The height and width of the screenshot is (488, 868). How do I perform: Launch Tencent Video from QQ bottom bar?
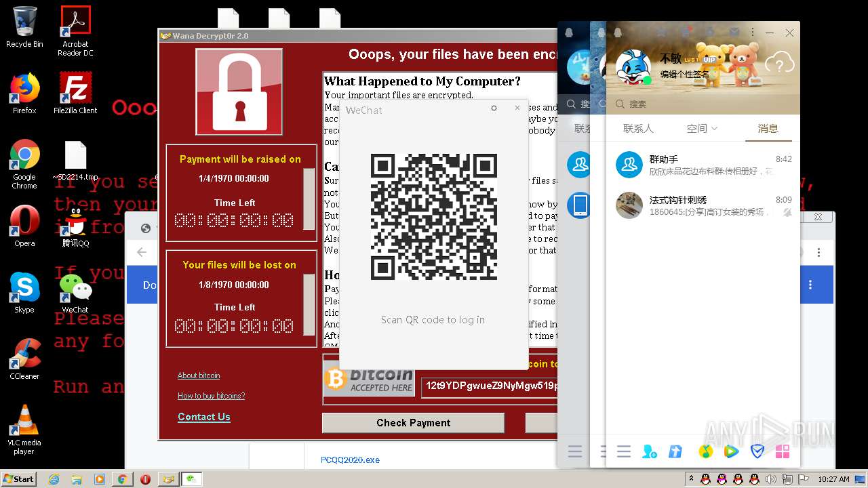click(x=731, y=451)
